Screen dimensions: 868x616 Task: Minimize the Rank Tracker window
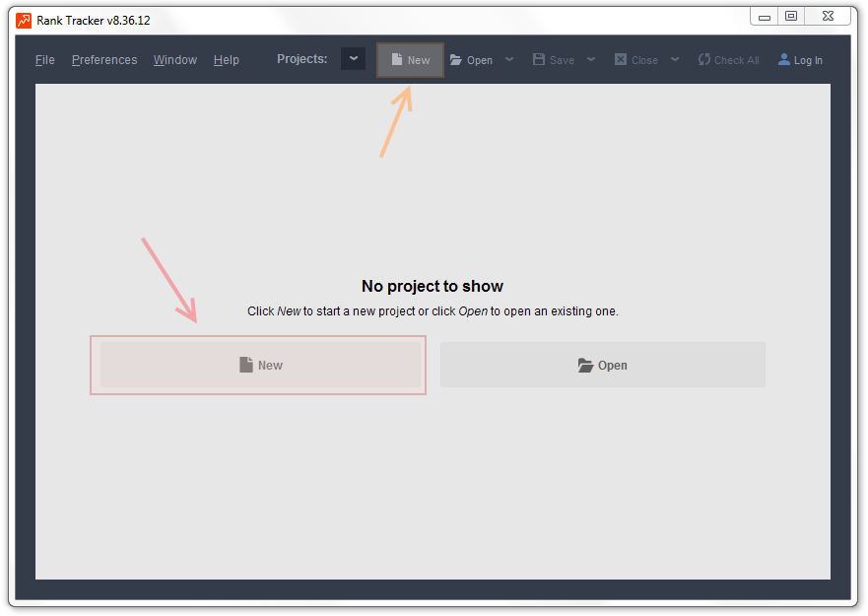click(x=765, y=16)
